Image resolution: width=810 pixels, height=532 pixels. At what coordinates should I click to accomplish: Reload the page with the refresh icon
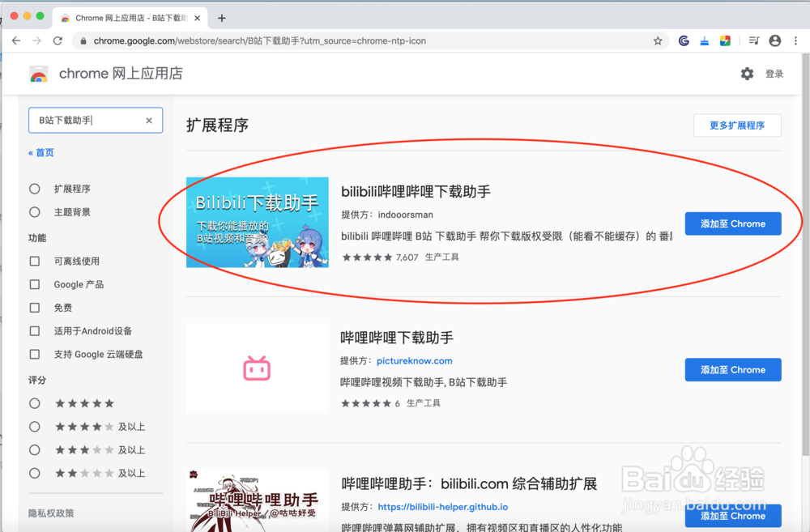coord(58,40)
